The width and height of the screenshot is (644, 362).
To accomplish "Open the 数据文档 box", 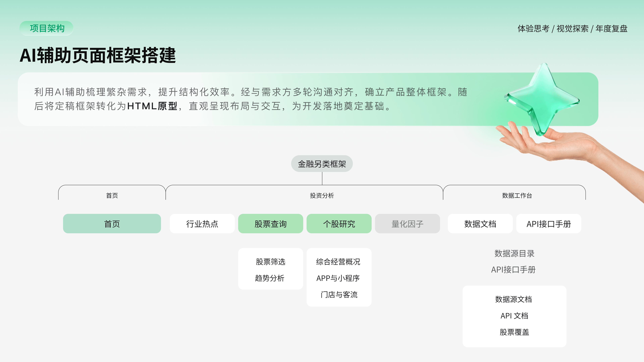I will pyautogui.click(x=480, y=224).
